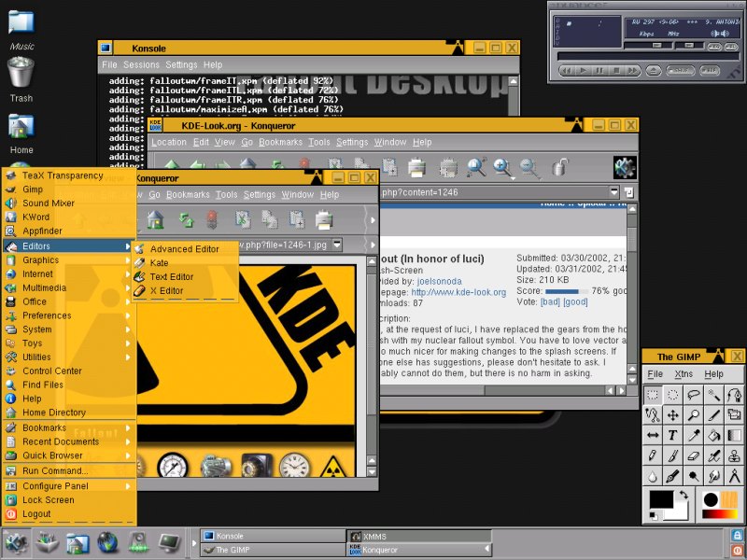The image size is (747, 560).
Task: Expand Internet submenu in K menu
Action: [69, 273]
